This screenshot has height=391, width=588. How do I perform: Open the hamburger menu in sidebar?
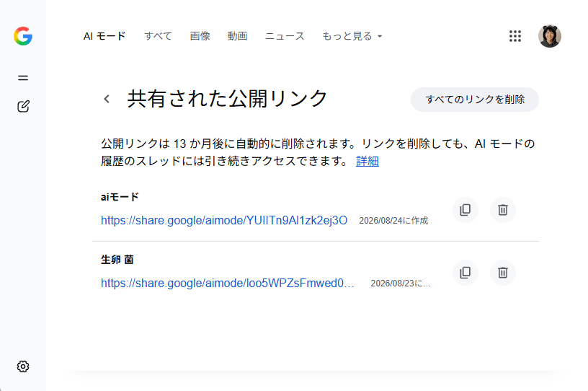[23, 78]
